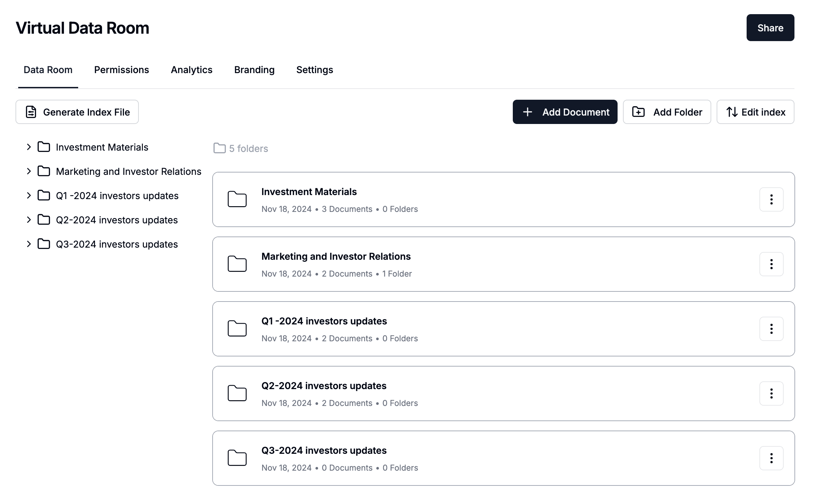Viewport: 814px width, 504px height.
Task: Open kebab menu for Investment Materials card
Action: coord(771,199)
